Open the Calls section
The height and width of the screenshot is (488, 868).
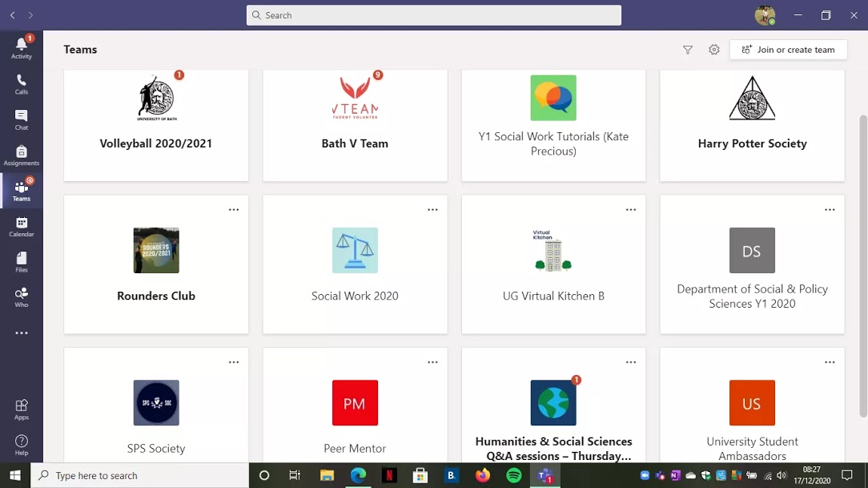[x=21, y=84]
